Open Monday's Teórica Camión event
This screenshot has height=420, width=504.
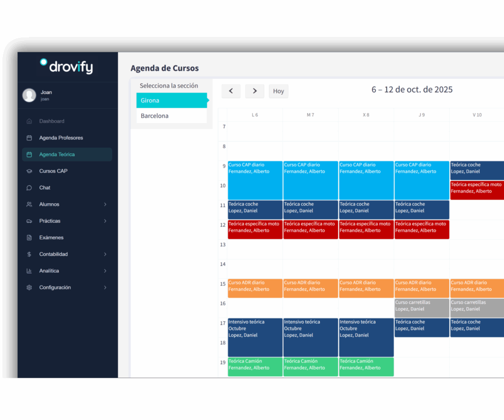[x=255, y=367]
